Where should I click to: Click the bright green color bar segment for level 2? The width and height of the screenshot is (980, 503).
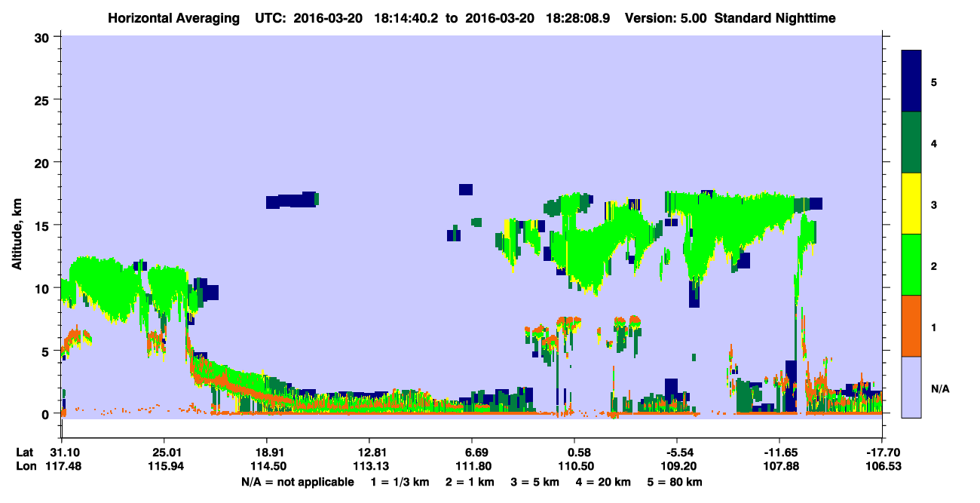(911, 265)
